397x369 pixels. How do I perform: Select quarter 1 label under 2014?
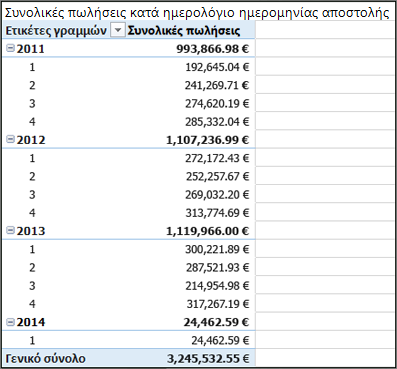[32, 340]
